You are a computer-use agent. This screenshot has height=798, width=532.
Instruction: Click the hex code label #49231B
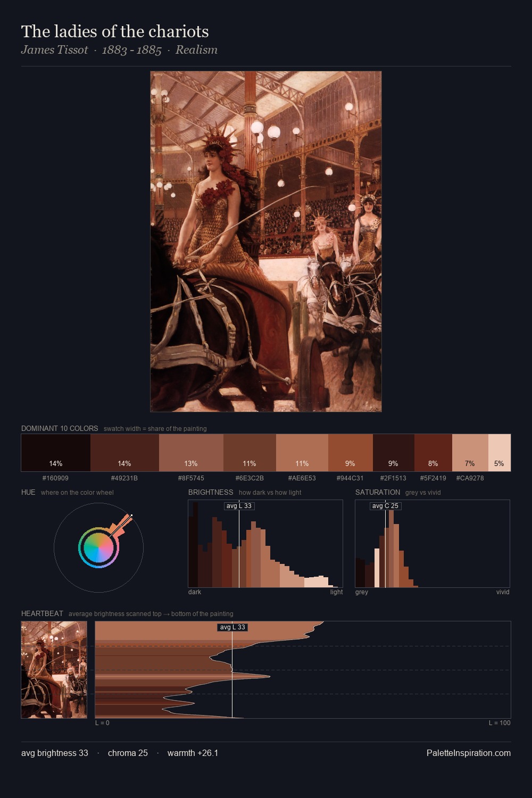(124, 478)
